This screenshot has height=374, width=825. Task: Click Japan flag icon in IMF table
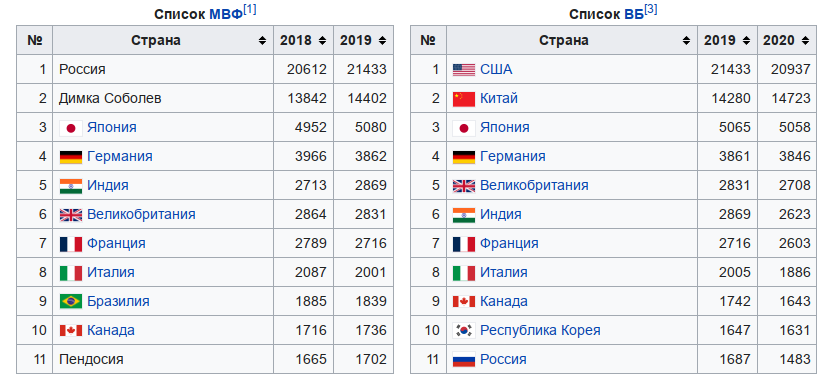pos(71,128)
